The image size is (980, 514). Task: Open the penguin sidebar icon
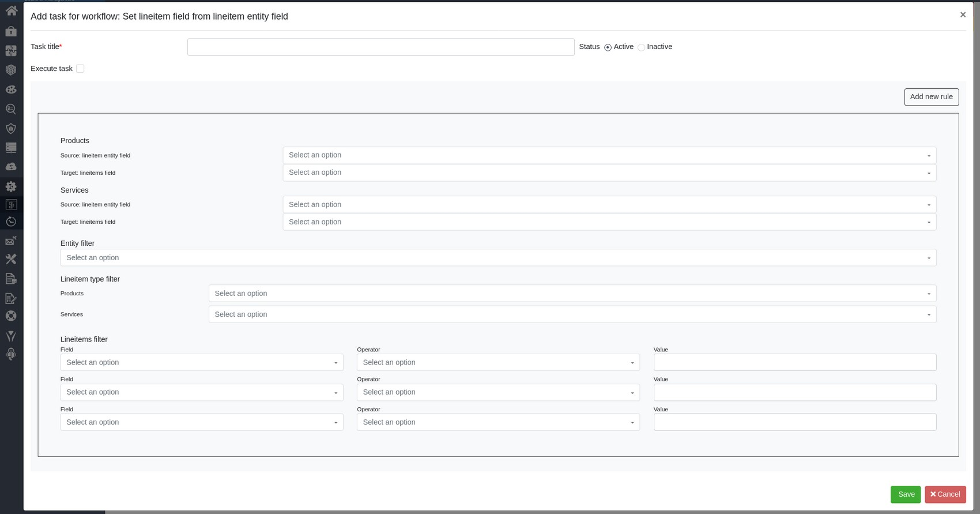11,354
